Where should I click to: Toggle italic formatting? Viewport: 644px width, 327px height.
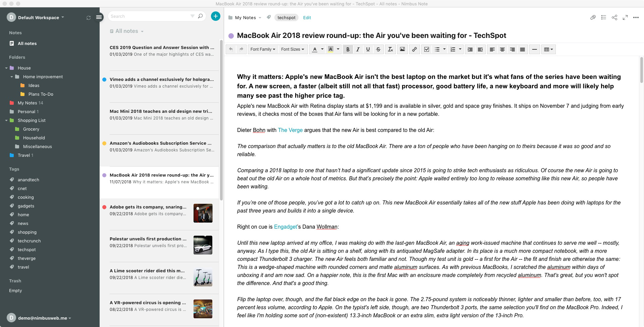(358, 49)
